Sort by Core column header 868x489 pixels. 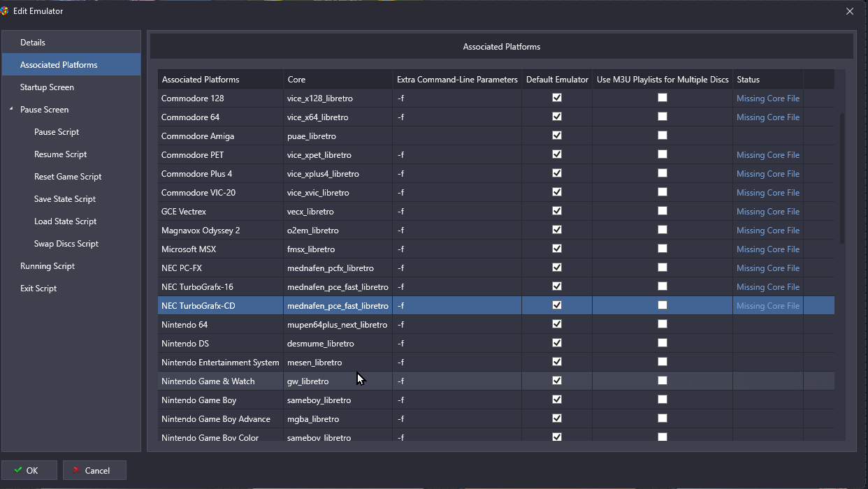pyautogui.click(x=338, y=80)
